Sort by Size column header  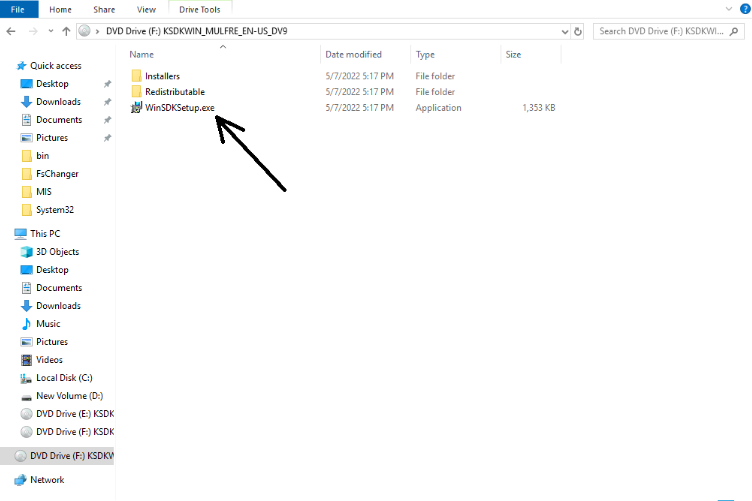513,55
